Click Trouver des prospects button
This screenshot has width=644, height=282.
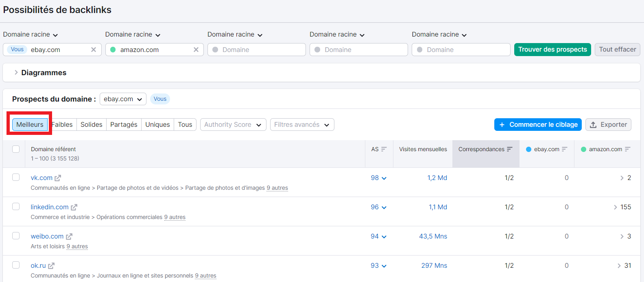(x=552, y=50)
